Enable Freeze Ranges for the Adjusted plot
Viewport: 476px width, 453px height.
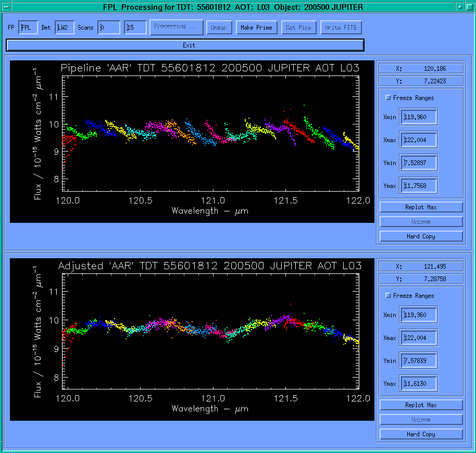tap(388, 296)
